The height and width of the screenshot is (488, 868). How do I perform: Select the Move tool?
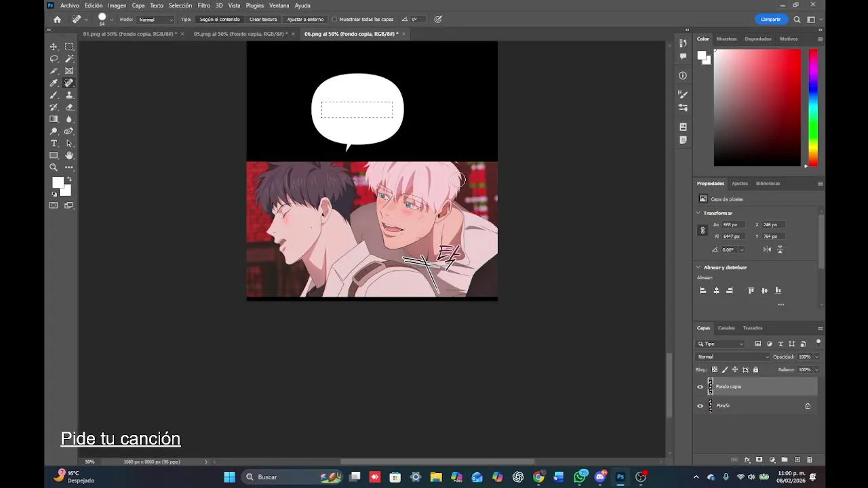coord(54,47)
